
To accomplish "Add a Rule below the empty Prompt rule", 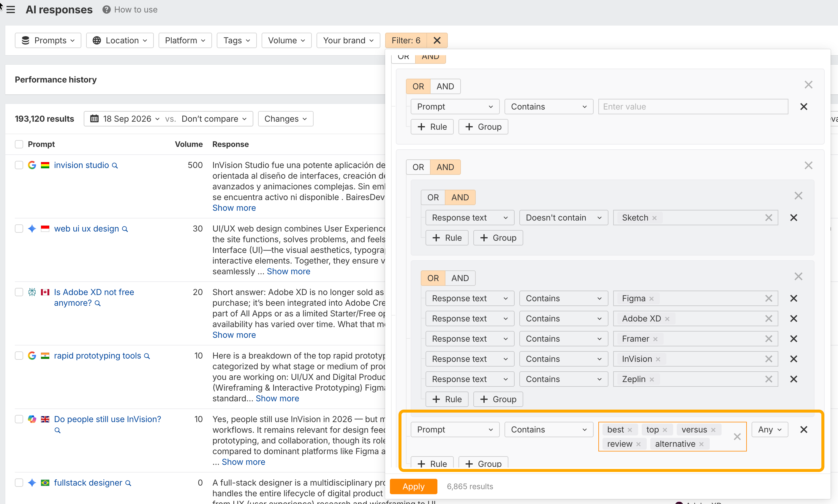I will click(432, 127).
